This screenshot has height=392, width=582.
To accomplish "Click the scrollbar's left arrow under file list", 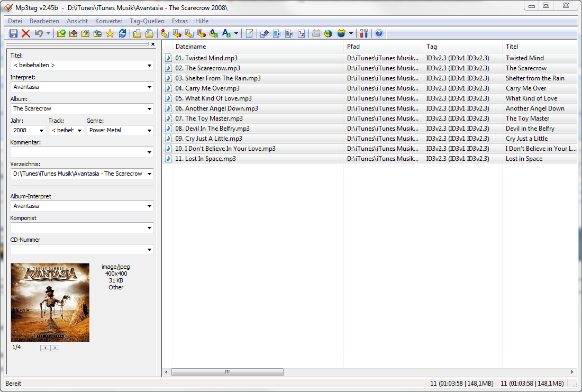I will pyautogui.click(x=166, y=372).
